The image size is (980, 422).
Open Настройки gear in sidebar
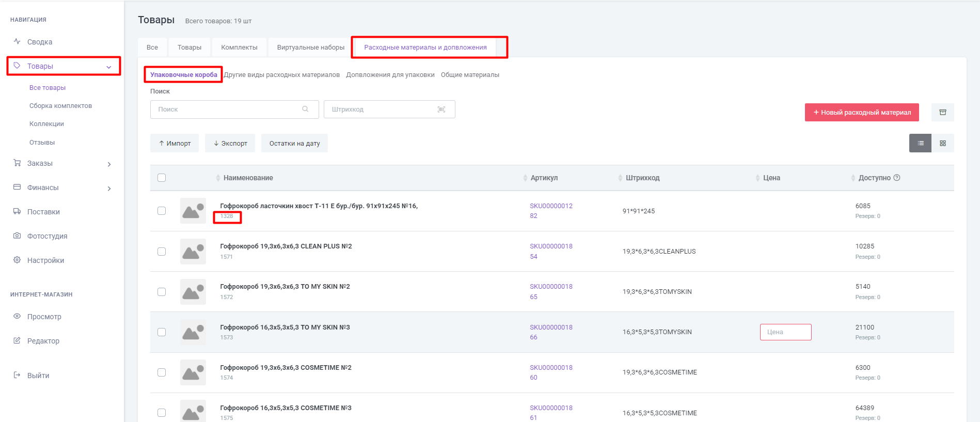click(x=45, y=260)
